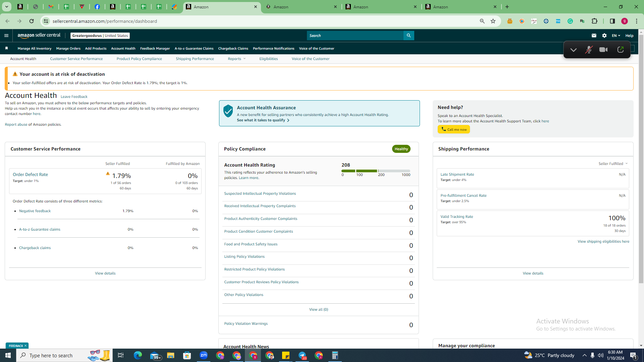Viewport: 644px width, 362px height.
Task: Collapse the meeting overlay chevron
Action: pyautogui.click(x=573, y=50)
